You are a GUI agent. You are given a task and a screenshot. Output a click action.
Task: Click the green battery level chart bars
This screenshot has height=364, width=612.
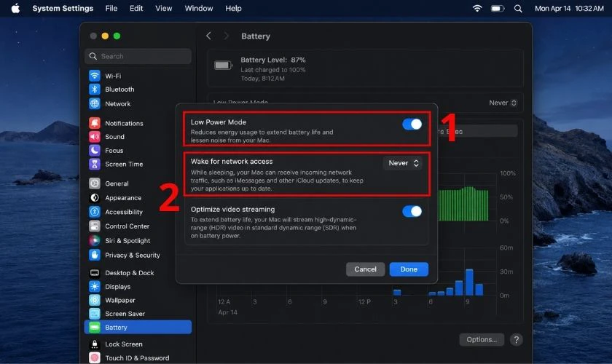(x=463, y=204)
